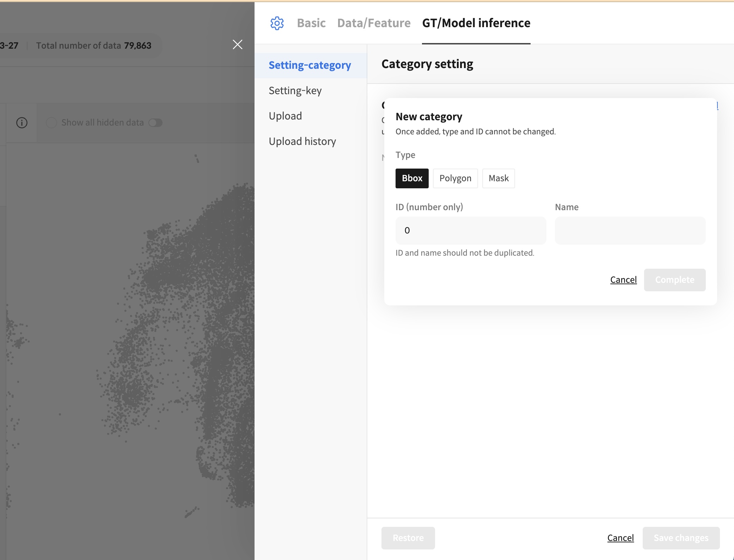The image size is (734, 560).
Task: Click the Total number of data 79,863 label
Action: [94, 45]
